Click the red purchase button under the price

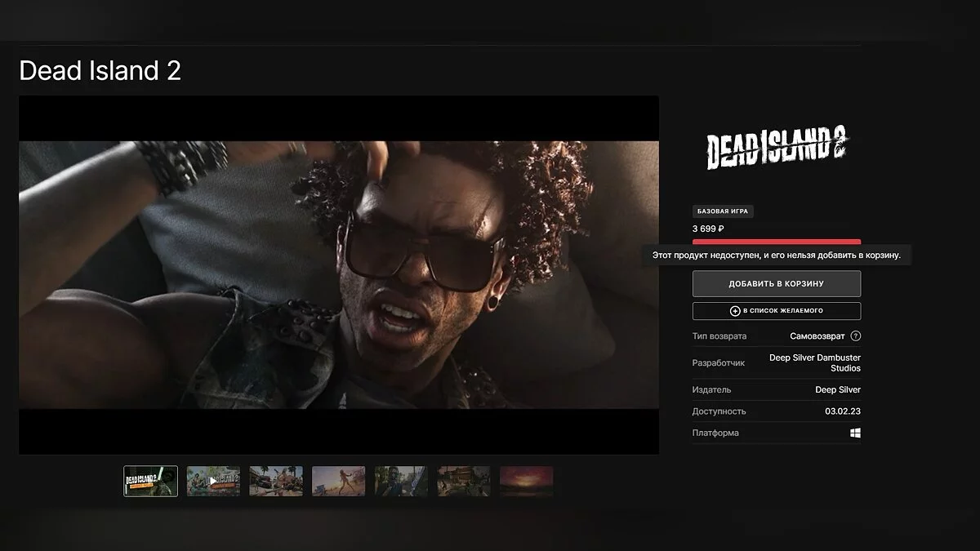776,242
